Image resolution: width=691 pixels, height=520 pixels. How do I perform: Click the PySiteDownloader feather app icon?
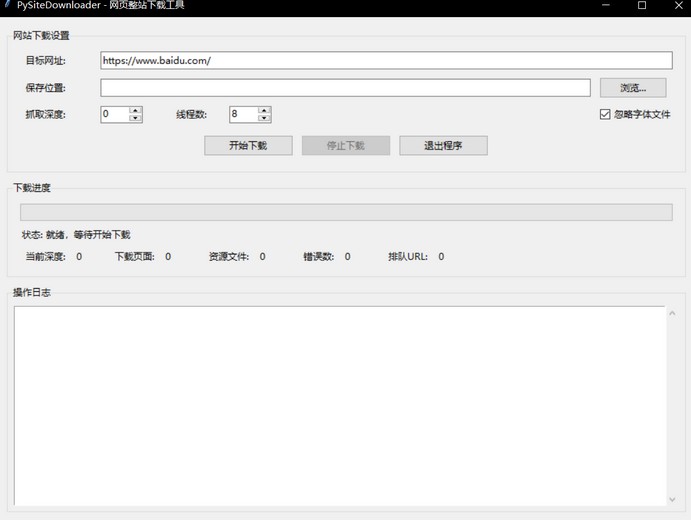8,6
